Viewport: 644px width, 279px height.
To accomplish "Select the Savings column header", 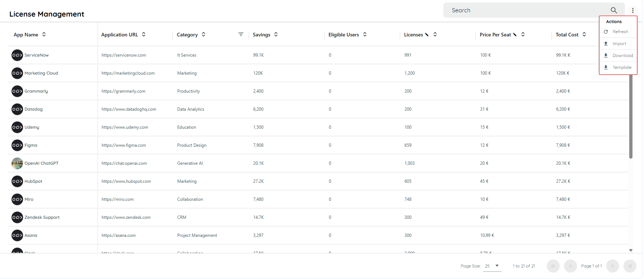I will 261,35.
